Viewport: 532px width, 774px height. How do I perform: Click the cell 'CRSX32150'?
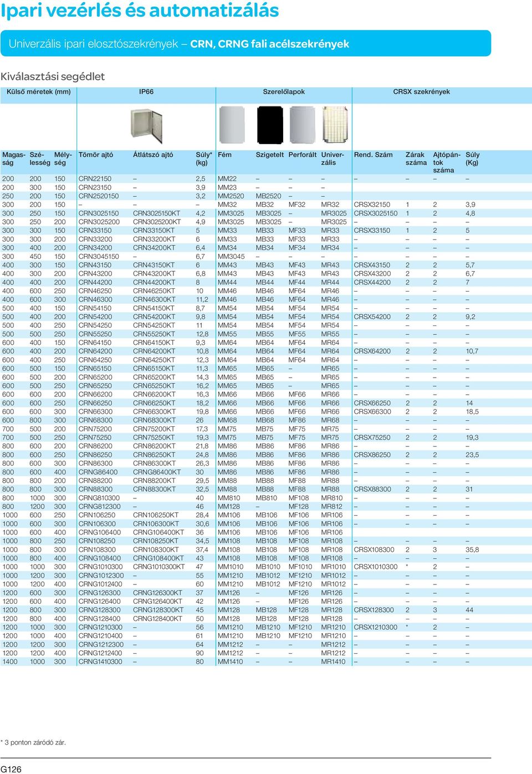pyautogui.click(x=372, y=205)
